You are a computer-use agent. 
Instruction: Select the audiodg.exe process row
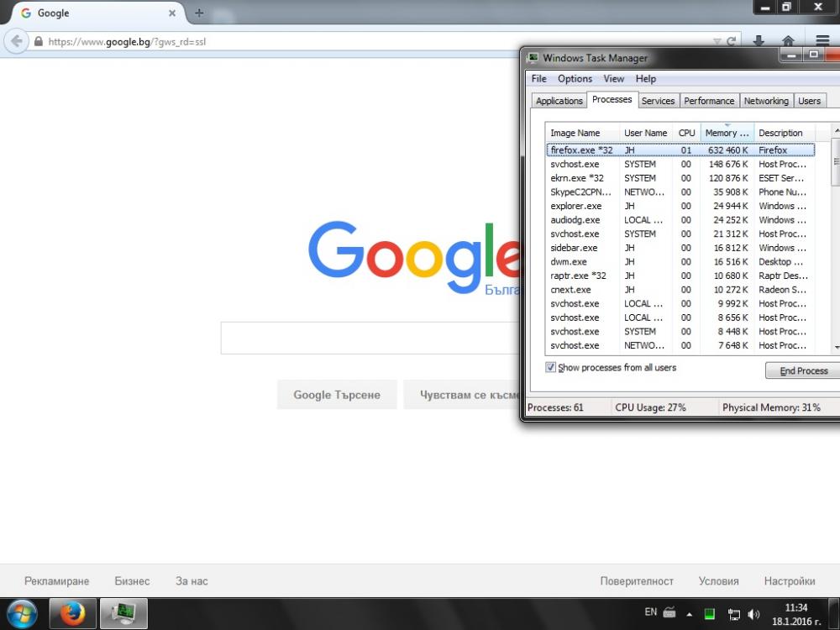(x=680, y=219)
